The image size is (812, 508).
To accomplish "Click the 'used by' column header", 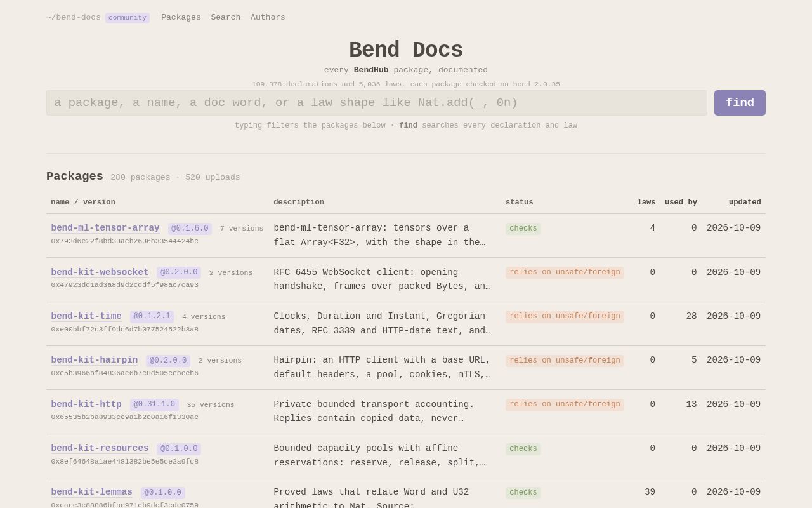I will (x=681, y=203).
